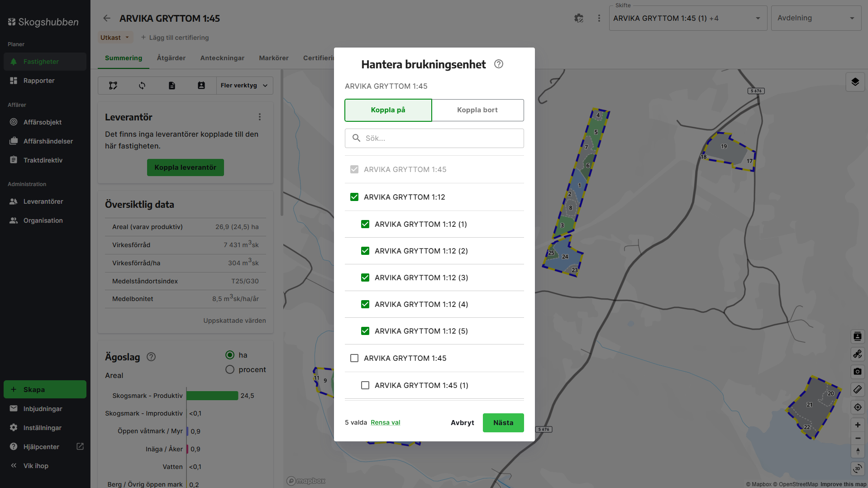Switch to the Anteckningar tab
This screenshot has width=868, height=488.
222,58
